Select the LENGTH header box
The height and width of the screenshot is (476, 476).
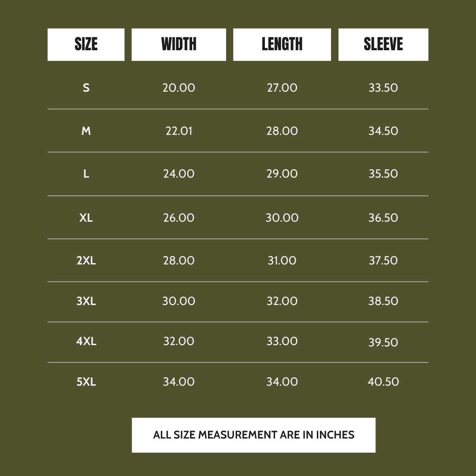pos(282,45)
